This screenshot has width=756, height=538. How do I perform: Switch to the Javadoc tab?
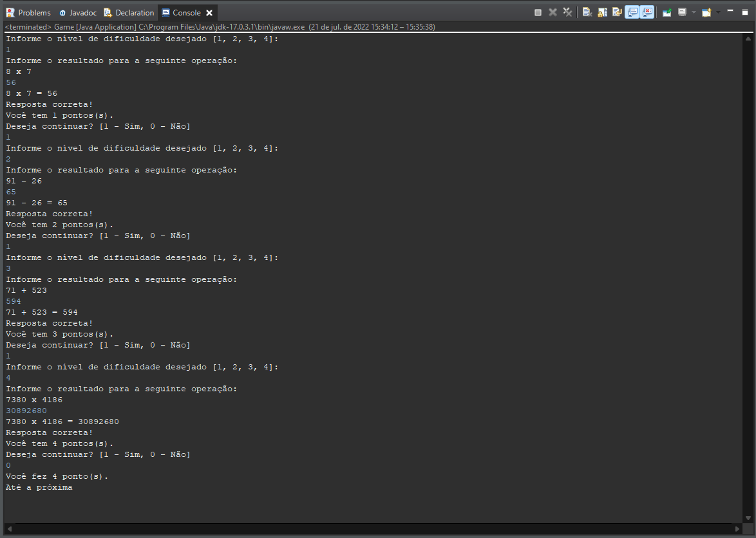coord(77,12)
